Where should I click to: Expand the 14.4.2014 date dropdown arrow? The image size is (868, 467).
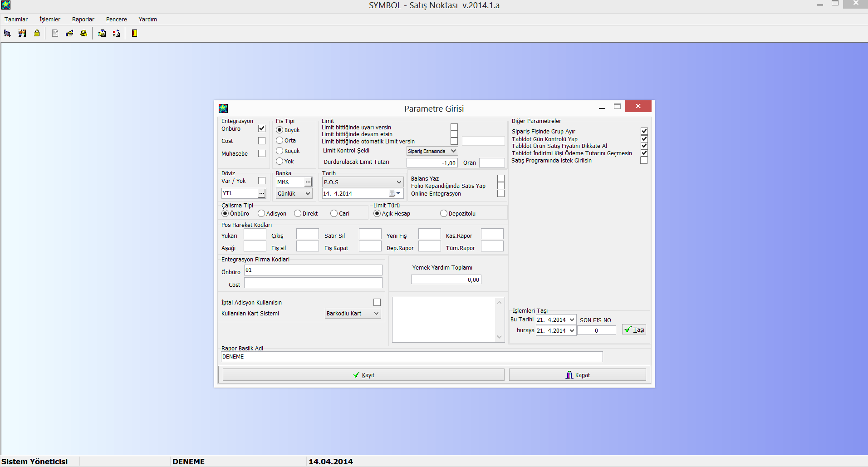pyautogui.click(x=398, y=193)
